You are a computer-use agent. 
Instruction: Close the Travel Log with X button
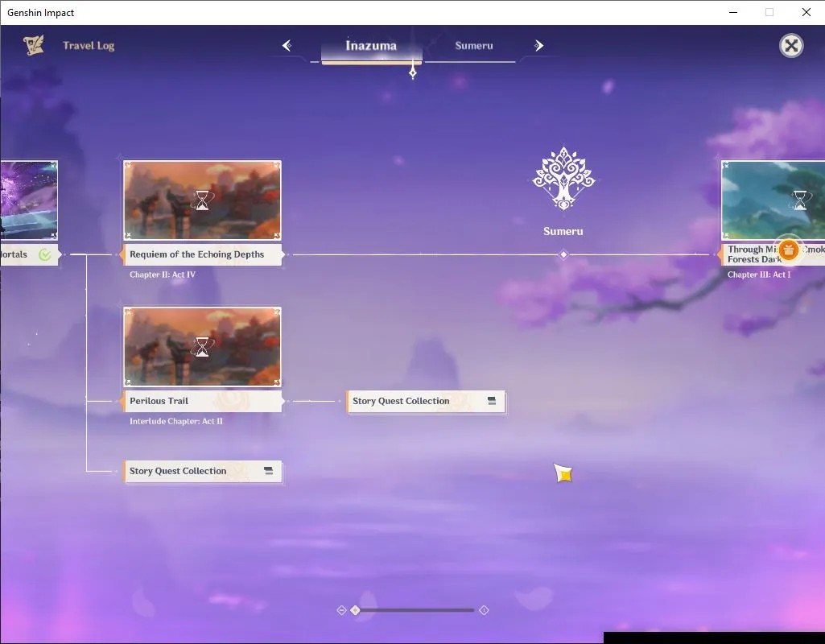[x=791, y=46]
